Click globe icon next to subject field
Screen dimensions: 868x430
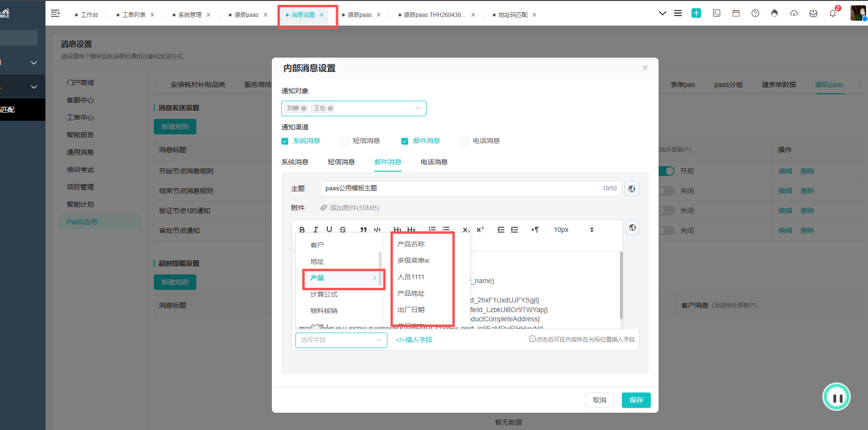[632, 188]
